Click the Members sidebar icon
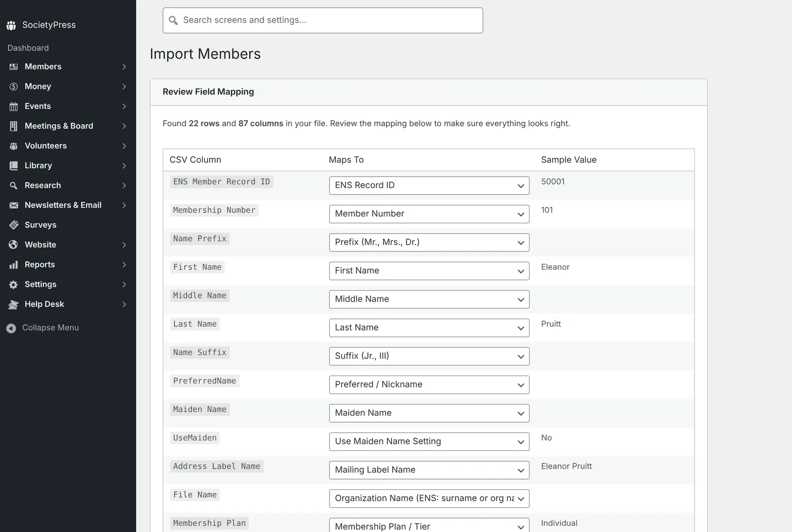 14,67
